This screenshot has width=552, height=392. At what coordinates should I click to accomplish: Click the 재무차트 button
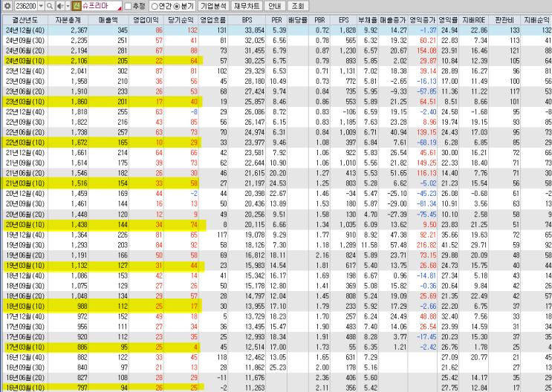click(x=247, y=6)
